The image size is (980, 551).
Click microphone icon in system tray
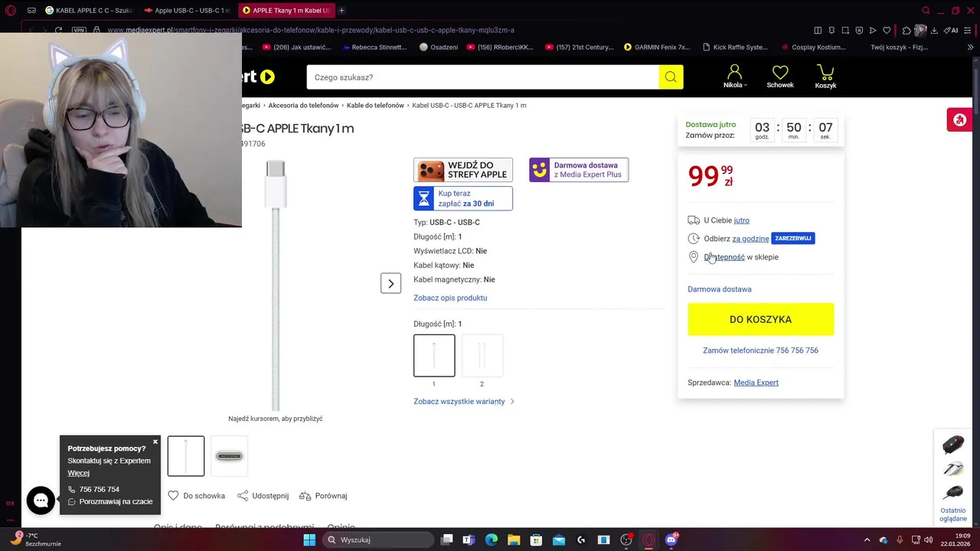(x=900, y=540)
